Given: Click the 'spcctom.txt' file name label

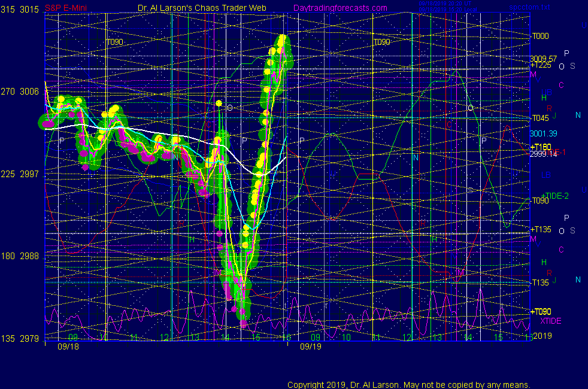Looking at the screenshot, I should click(529, 7).
